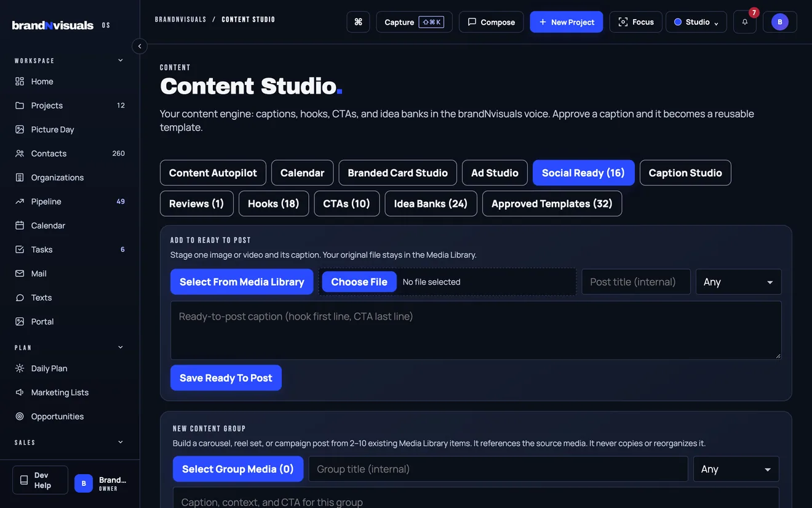Viewport: 812px width, 508px height.
Task: Open Contacts via its people icon
Action: pos(20,153)
